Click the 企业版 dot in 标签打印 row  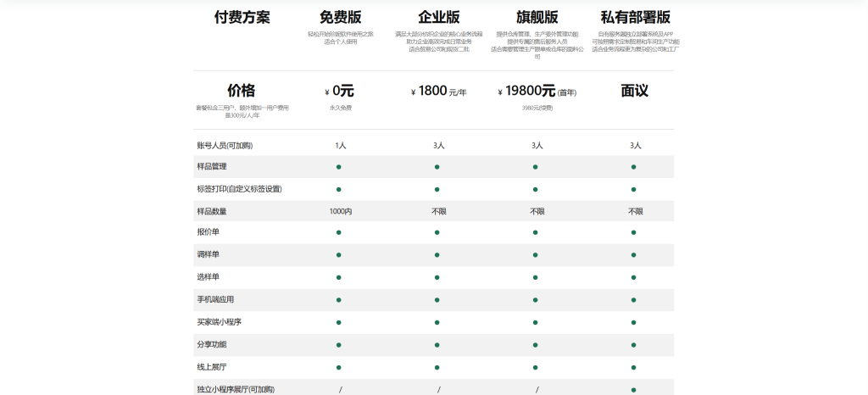click(x=437, y=189)
